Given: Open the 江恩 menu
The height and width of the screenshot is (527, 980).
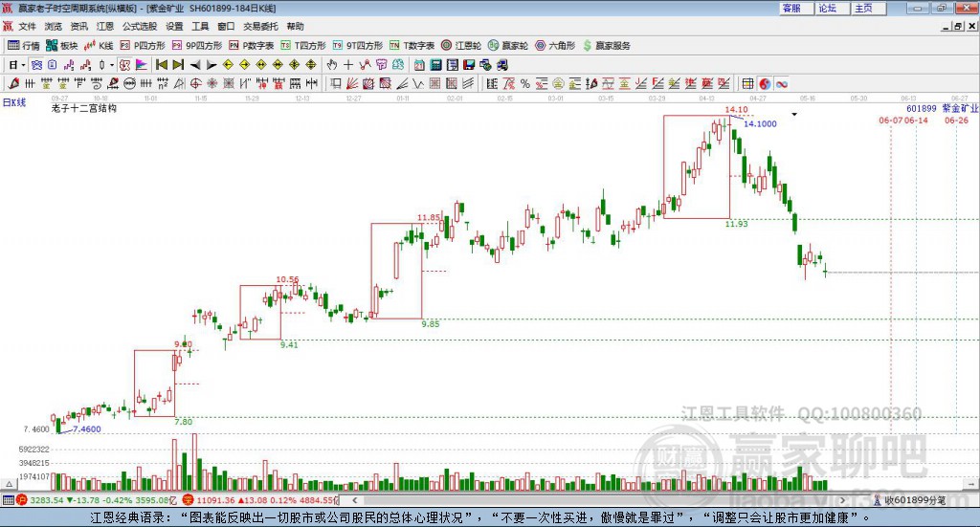Looking at the screenshot, I should (x=104, y=26).
